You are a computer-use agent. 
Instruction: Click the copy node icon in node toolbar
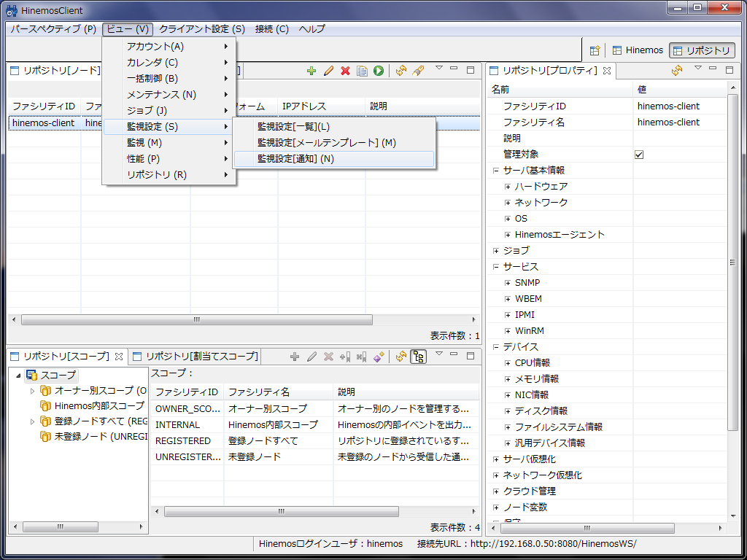pyautogui.click(x=362, y=71)
